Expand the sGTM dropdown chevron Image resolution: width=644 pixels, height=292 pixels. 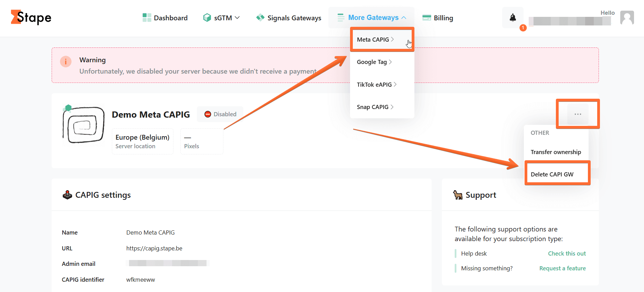(x=237, y=18)
